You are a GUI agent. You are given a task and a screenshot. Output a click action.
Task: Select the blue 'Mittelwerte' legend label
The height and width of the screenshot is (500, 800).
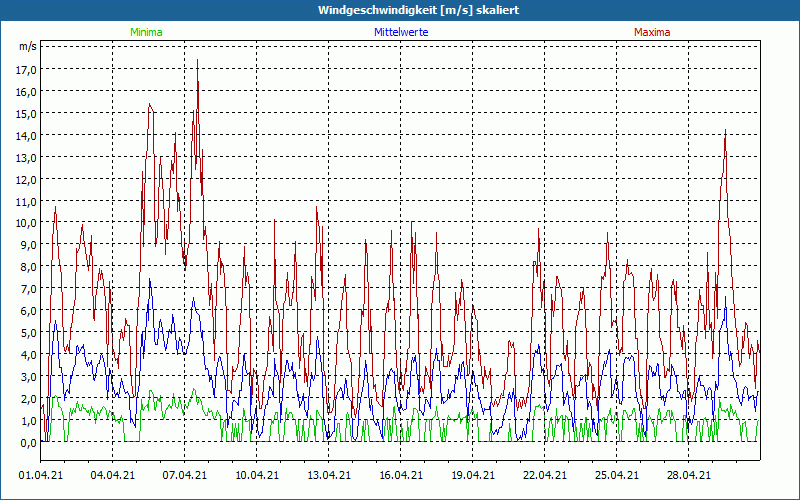[x=401, y=32]
